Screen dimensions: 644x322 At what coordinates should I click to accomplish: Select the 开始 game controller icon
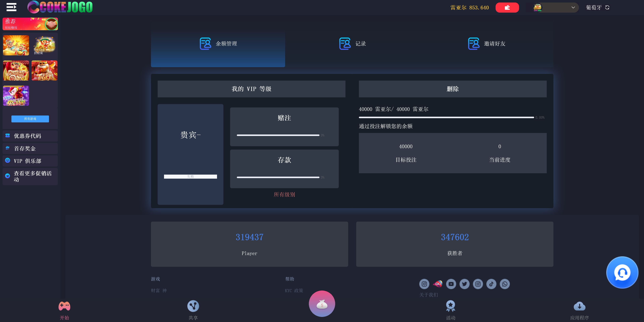[x=65, y=306]
